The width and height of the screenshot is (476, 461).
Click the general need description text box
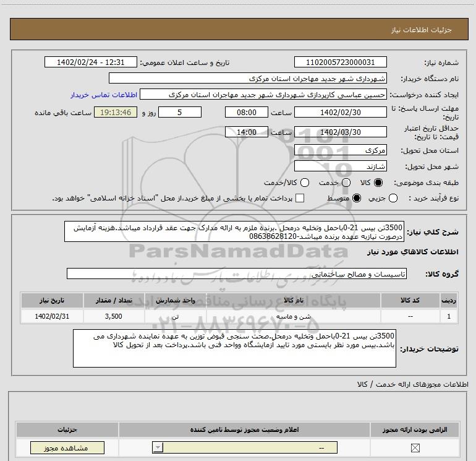[x=234, y=231]
